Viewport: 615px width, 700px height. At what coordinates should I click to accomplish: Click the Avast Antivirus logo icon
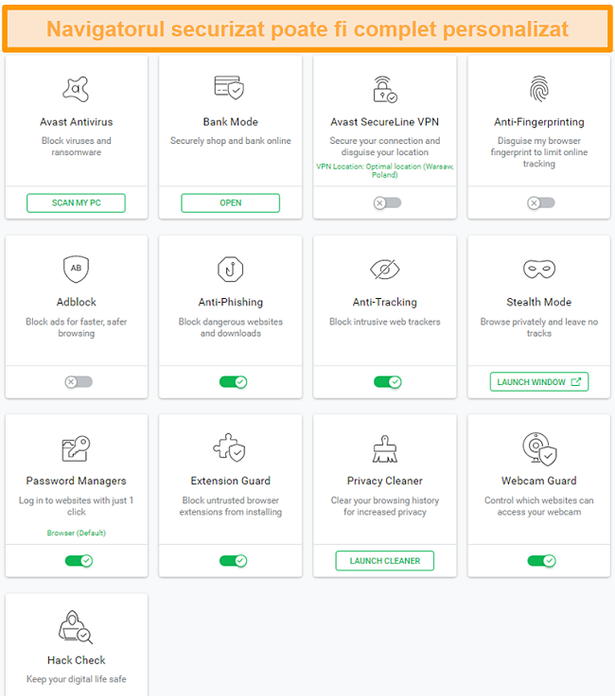(76, 89)
